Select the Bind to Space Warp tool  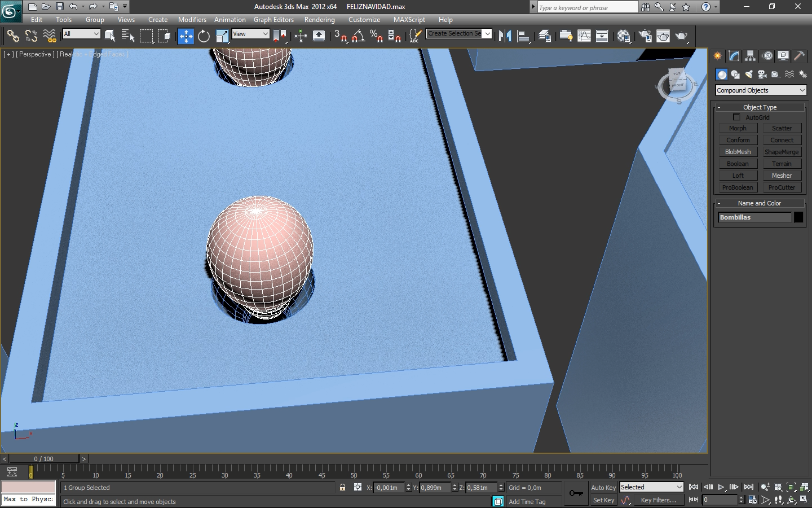(x=50, y=36)
